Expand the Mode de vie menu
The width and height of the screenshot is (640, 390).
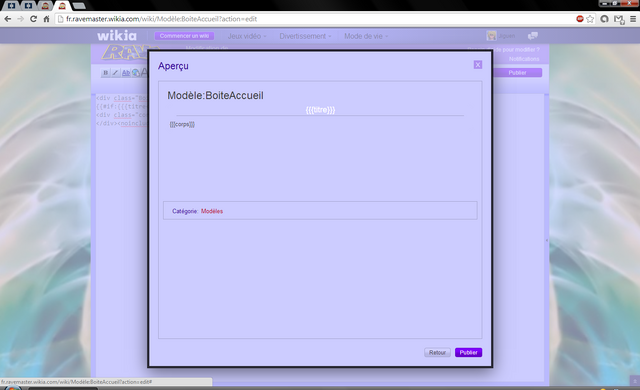[x=366, y=36]
